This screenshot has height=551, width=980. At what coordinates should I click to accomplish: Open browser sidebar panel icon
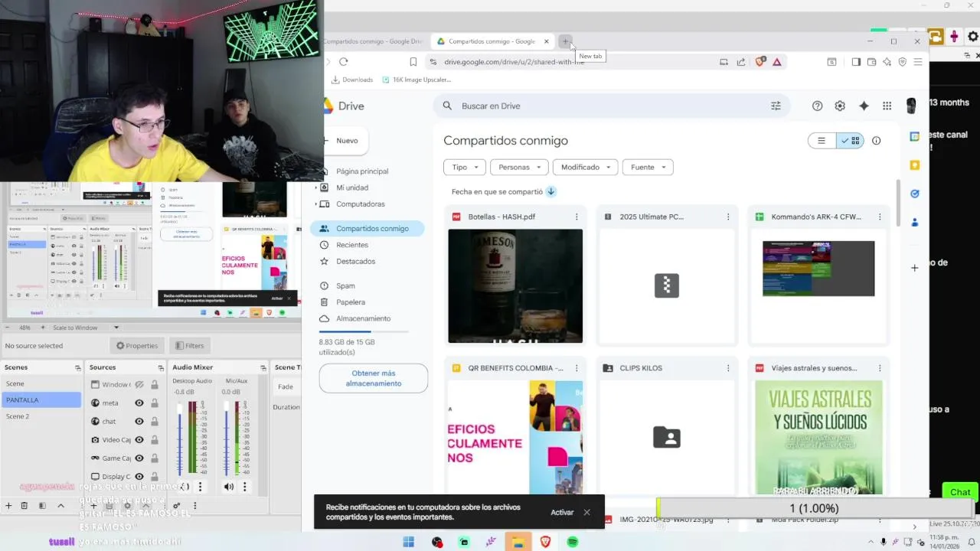coord(856,62)
